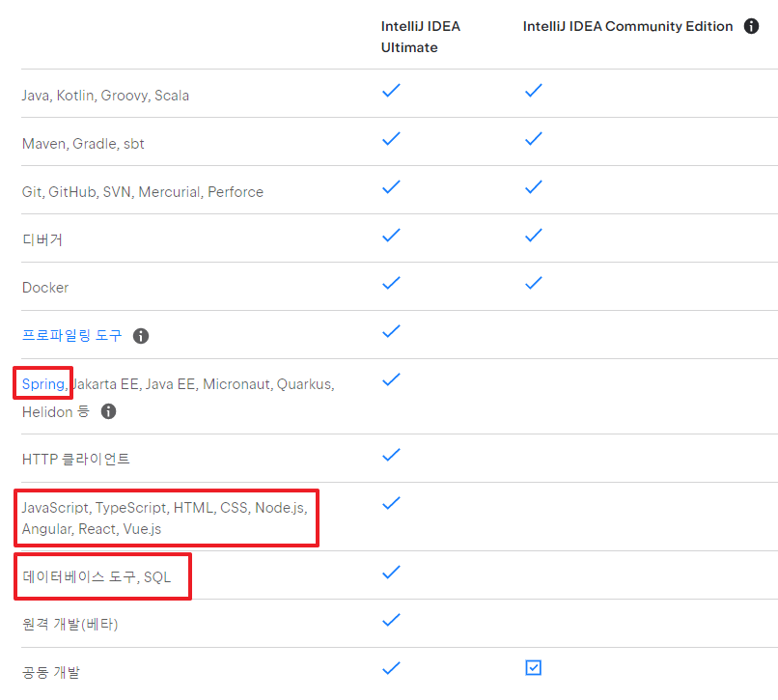Click the Maven, Gradle, sbt label
This screenshot has height=700, width=778.
(83, 144)
